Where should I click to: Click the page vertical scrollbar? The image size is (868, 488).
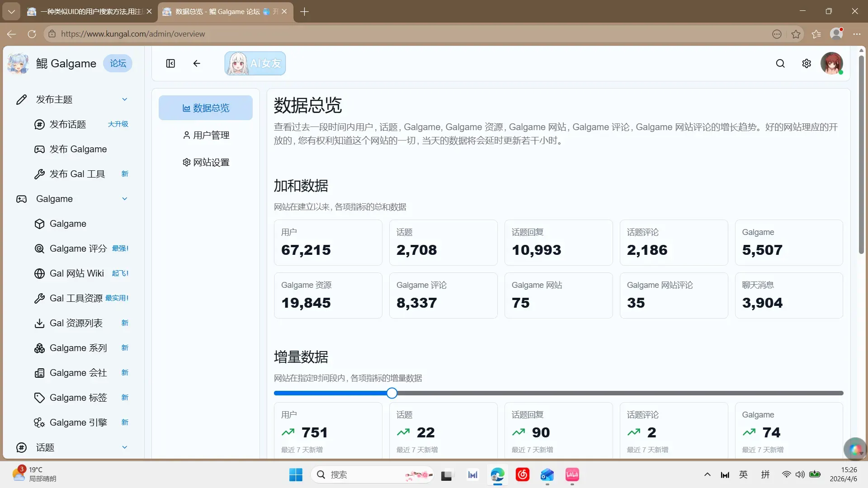click(861, 154)
